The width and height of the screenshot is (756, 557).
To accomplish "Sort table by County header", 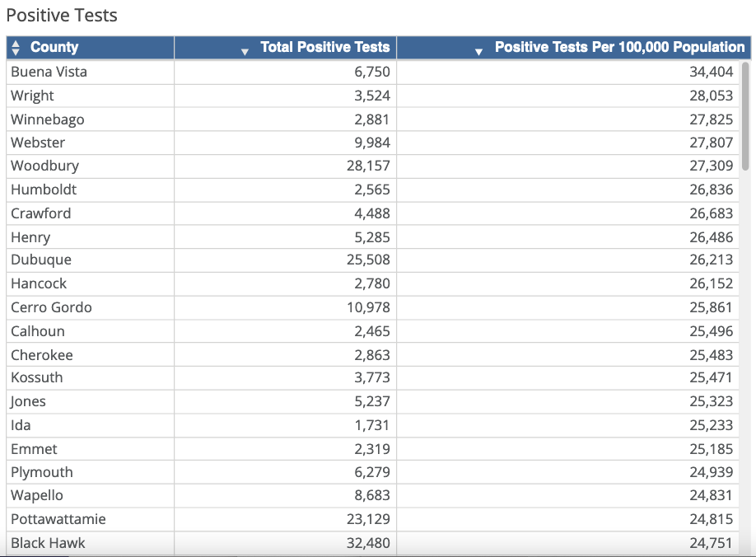I will 54,47.
